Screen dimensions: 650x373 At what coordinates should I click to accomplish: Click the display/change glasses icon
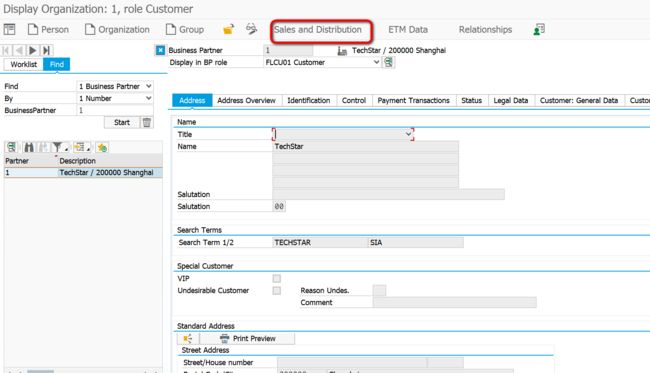coord(251,29)
